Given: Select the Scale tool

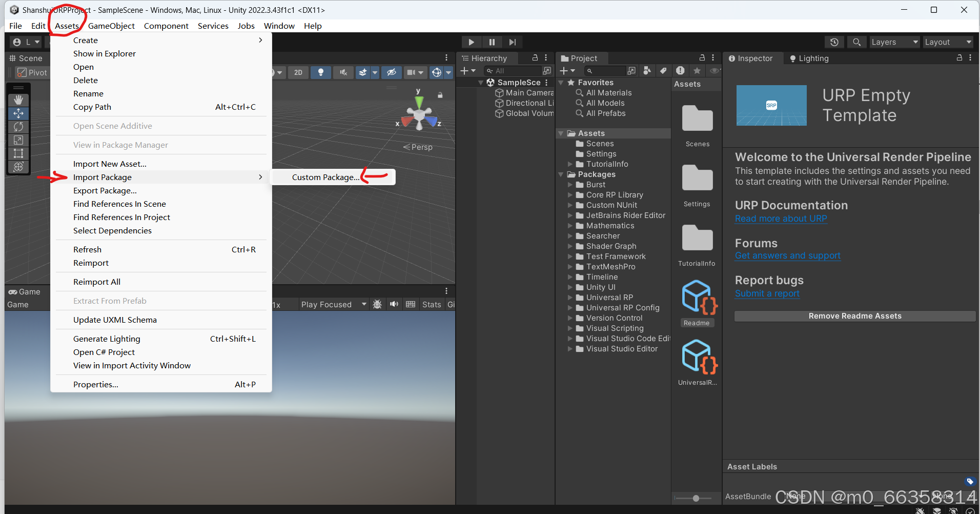Looking at the screenshot, I should pos(18,140).
